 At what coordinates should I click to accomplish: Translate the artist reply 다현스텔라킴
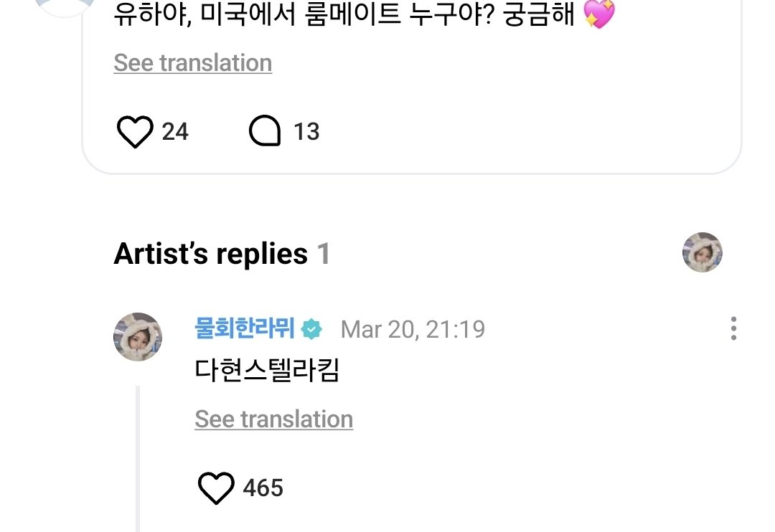point(273,419)
